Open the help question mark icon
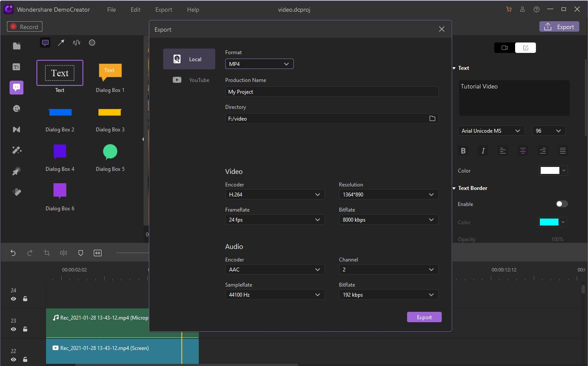The width and height of the screenshot is (588, 366). [x=537, y=9]
